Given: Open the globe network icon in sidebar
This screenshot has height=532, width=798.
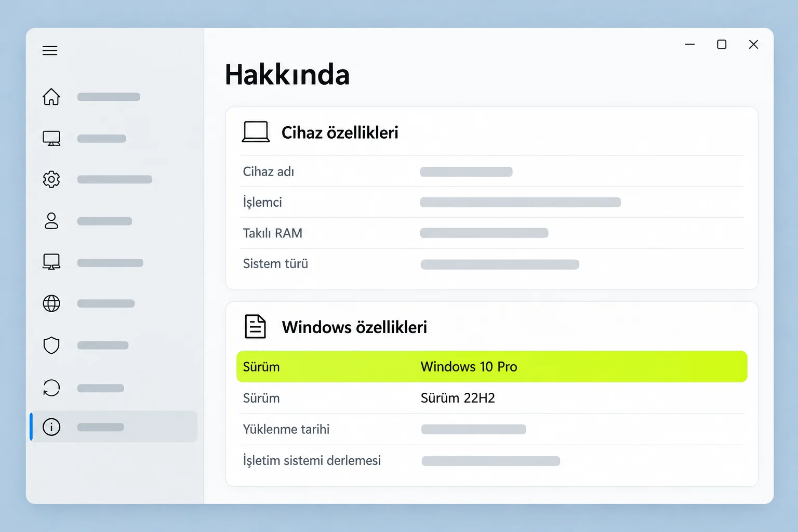Looking at the screenshot, I should [51, 303].
